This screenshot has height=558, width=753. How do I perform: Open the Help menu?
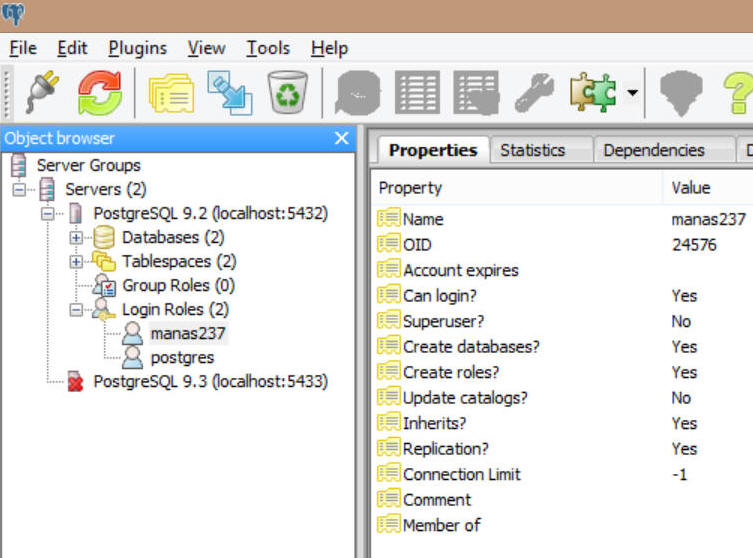pyautogui.click(x=329, y=48)
